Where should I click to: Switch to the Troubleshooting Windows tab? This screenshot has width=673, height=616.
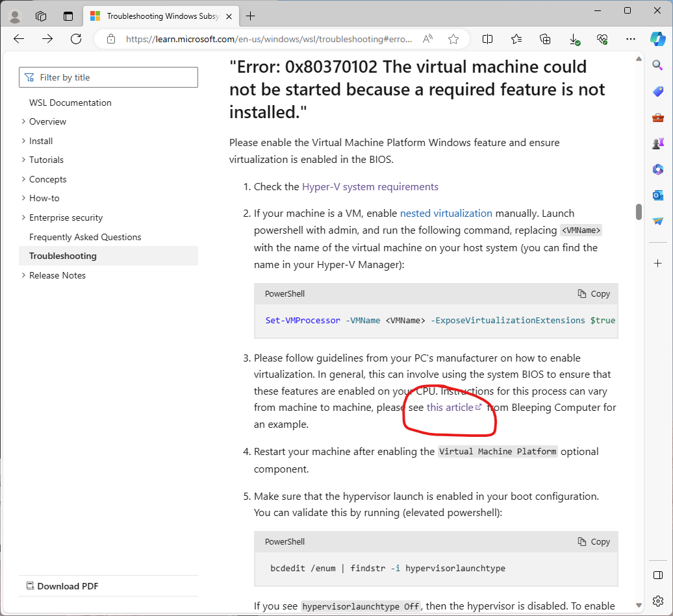[x=156, y=16]
